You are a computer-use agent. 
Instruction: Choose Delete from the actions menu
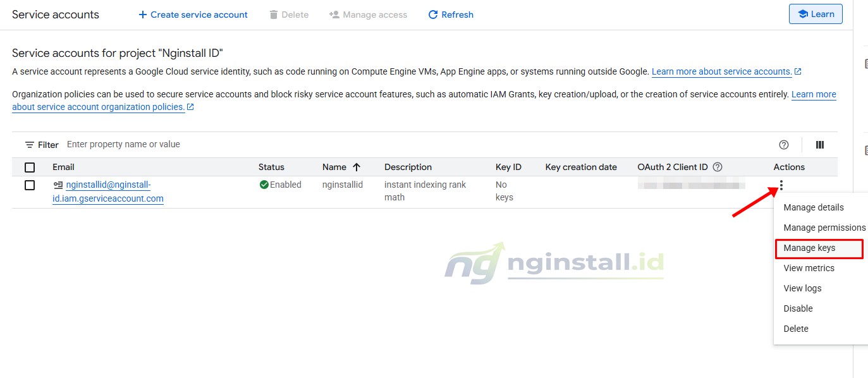coord(821,329)
